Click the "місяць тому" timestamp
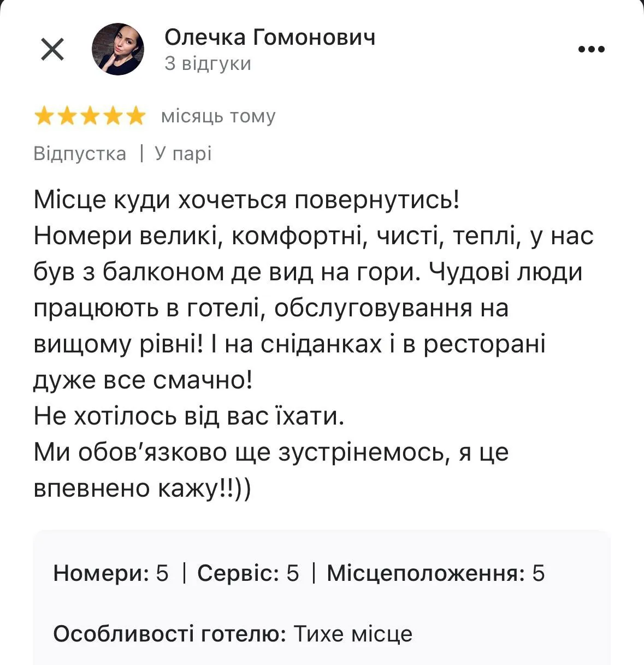 (x=218, y=116)
